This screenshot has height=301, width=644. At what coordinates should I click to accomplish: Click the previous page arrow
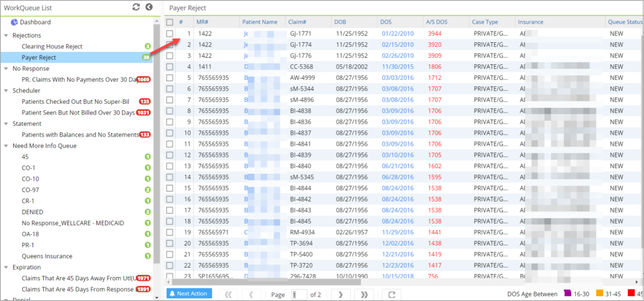click(251, 294)
